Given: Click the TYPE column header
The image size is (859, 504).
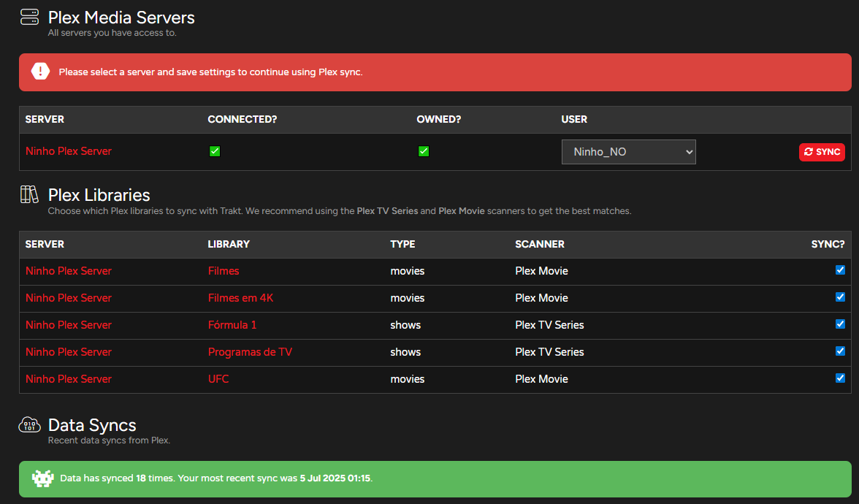Looking at the screenshot, I should coord(402,244).
